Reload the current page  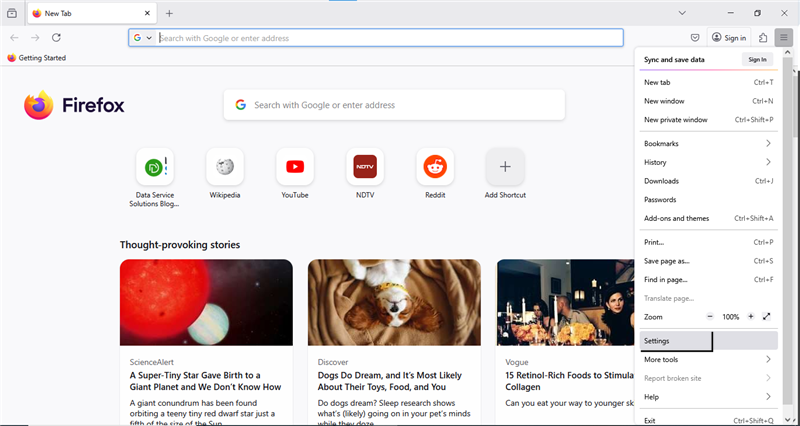point(57,38)
